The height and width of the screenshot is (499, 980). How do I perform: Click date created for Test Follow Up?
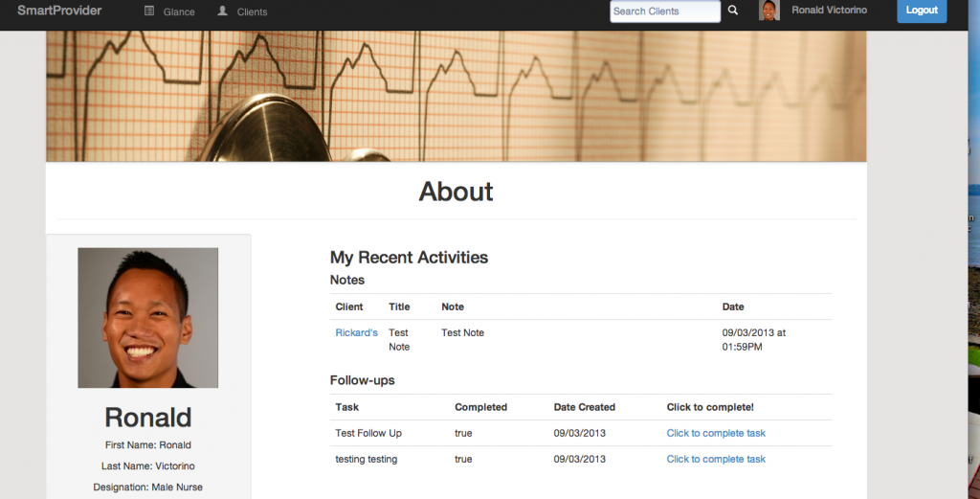(579, 433)
